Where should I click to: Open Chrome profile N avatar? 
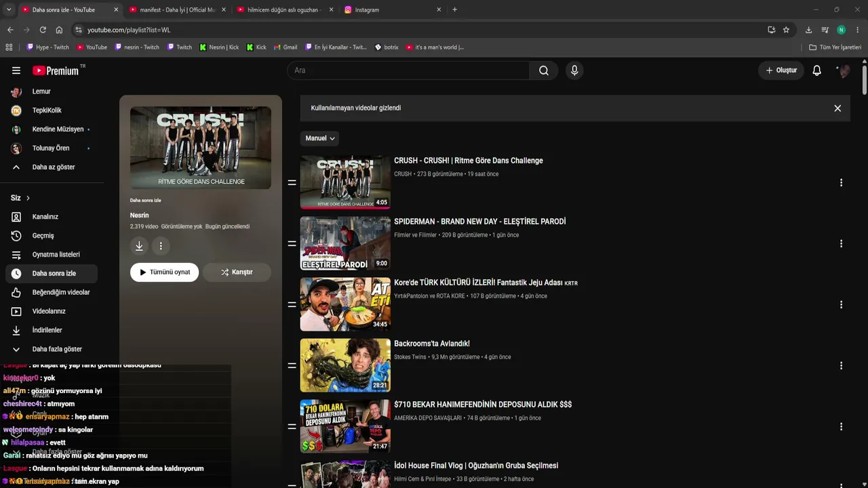click(842, 30)
